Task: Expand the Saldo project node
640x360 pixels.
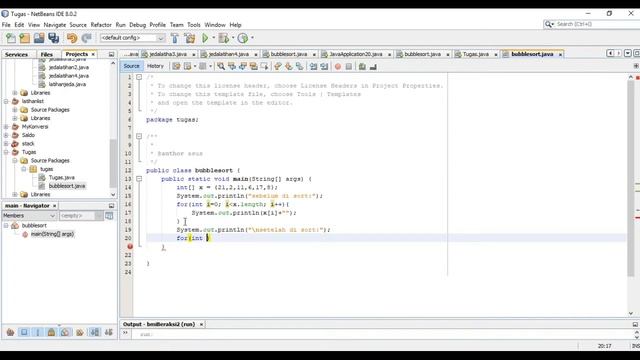Action: pyautogui.click(x=7, y=135)
